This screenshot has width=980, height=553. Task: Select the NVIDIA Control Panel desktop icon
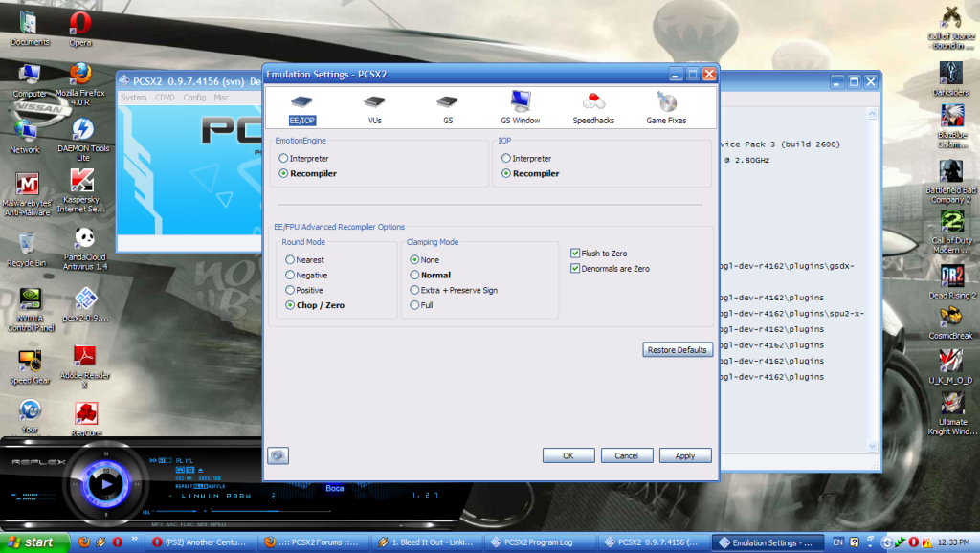coord(31,309)
